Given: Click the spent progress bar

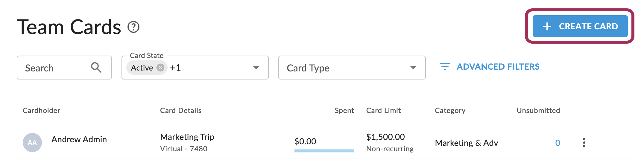Looking at the screenshot, I should pyautogui.click(x=324, y=151).
